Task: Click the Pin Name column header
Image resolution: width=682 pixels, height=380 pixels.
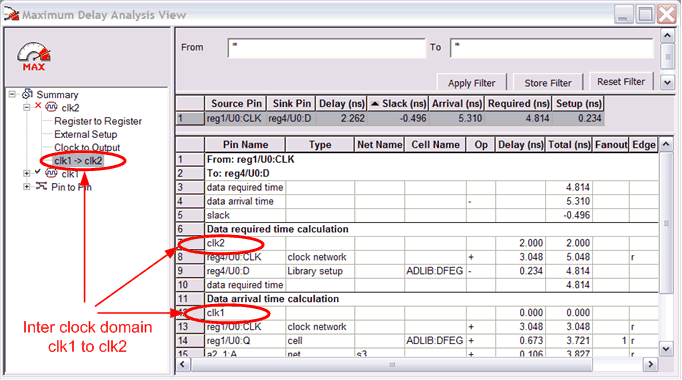Action: click(245, 144)
